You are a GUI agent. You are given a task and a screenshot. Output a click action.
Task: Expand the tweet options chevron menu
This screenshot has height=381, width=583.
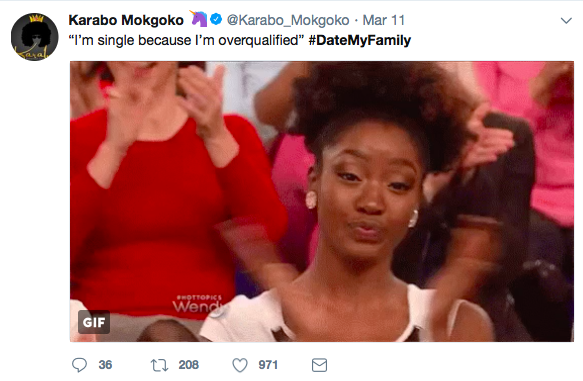point(566,20)
